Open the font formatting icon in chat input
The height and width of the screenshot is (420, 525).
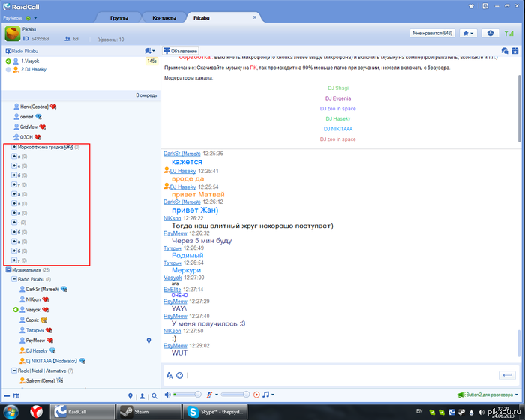point(169,375)
